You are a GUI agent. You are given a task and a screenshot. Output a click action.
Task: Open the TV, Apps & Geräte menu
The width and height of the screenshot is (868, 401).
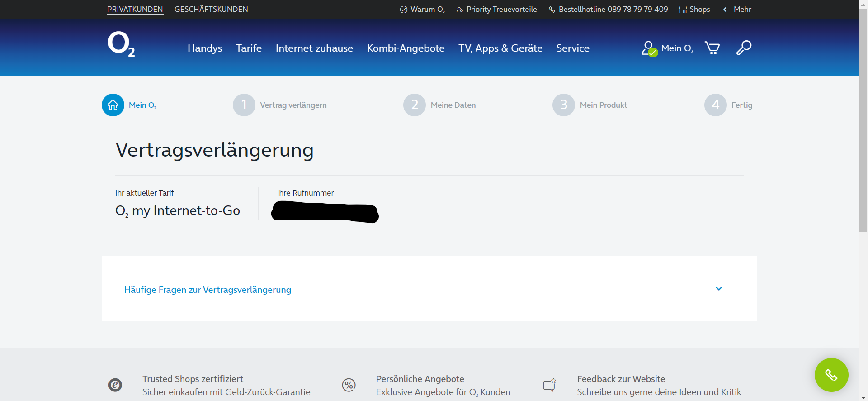[500, 48]
